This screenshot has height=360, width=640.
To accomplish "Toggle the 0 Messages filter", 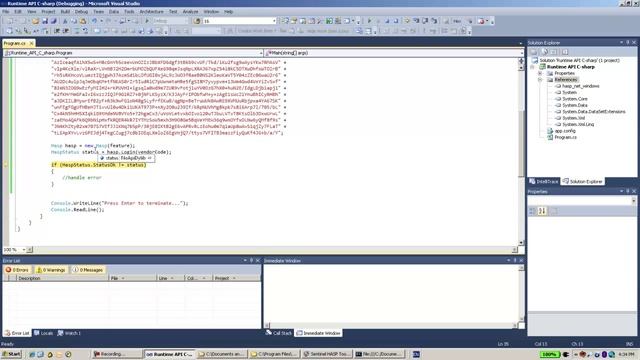I will click(88, 270).
